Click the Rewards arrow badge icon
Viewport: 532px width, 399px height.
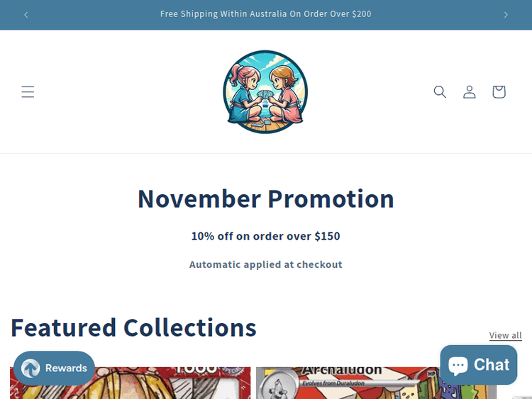(31, 368)
